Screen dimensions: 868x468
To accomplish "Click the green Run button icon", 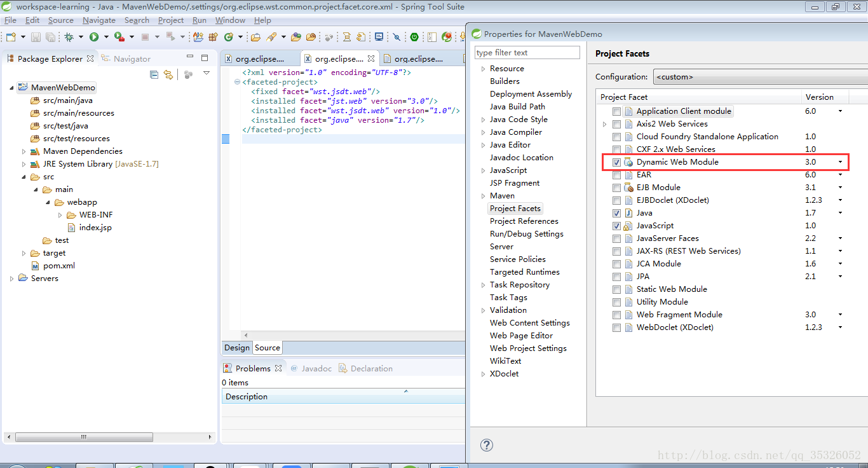I will coord(94,37).
